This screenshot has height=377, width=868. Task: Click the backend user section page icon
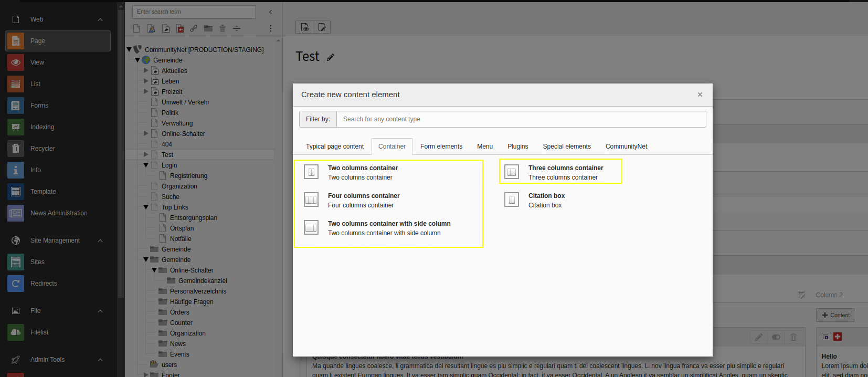click(151, 28)
